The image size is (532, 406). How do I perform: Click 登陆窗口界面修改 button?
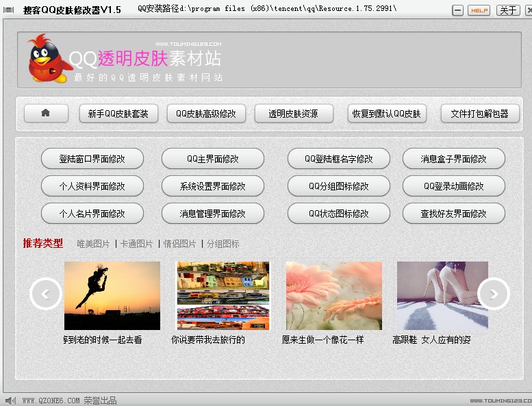[x=92, y=159]
